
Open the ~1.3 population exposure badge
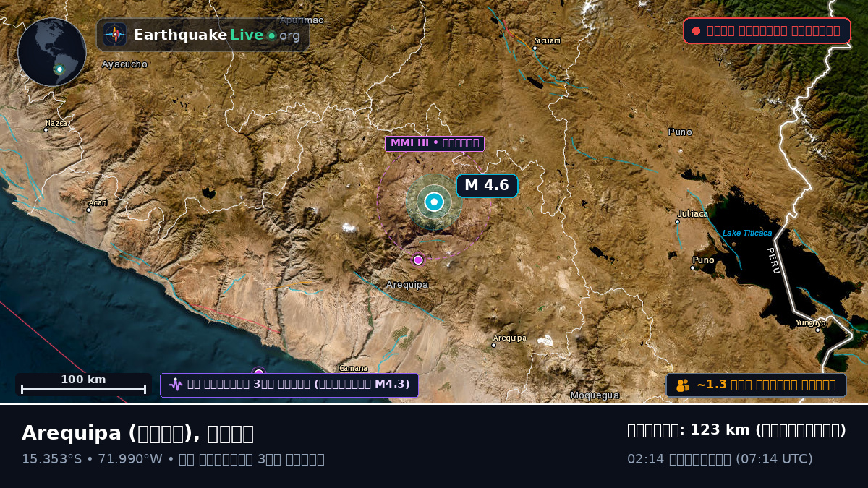click(x=756, y=385)
